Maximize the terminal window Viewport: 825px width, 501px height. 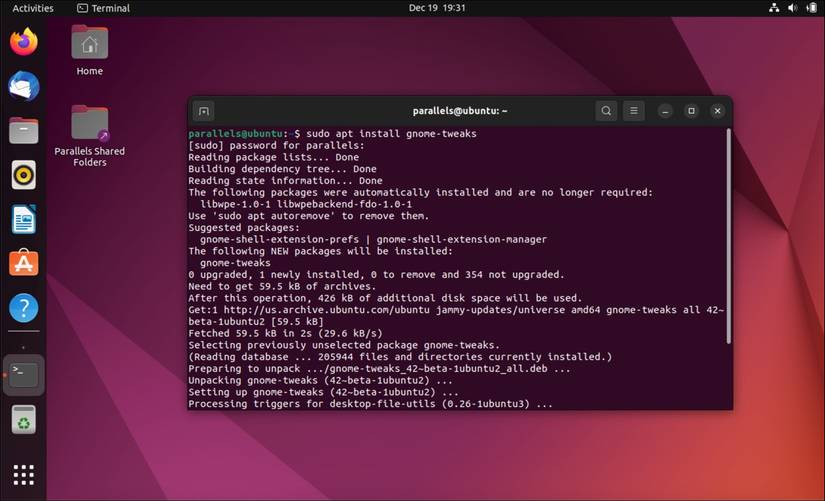[691, 111]
